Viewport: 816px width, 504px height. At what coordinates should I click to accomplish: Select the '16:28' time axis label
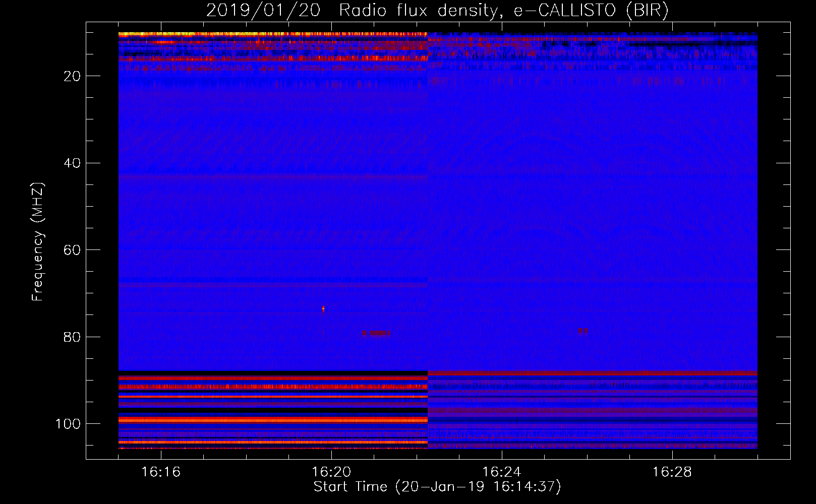pos(672,472)
